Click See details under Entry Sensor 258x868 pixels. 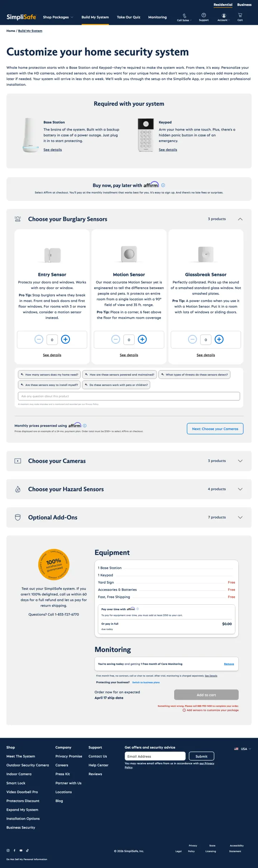52,355
